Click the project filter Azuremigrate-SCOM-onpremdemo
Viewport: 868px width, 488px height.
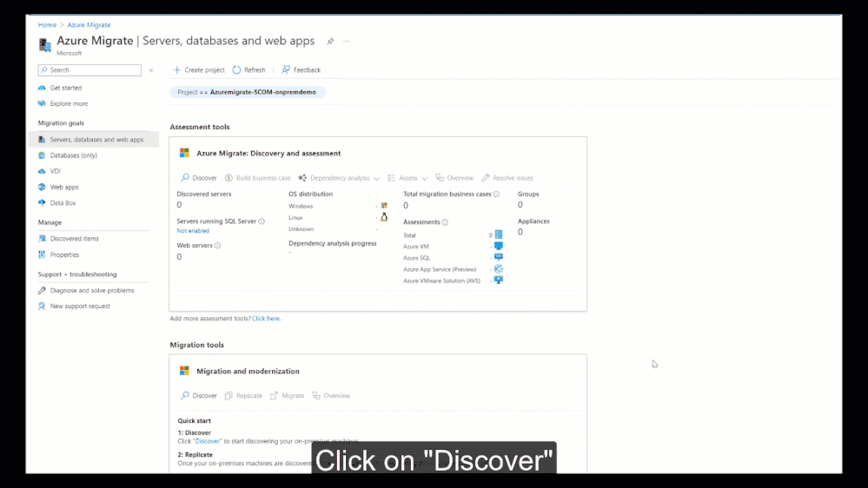248,92
